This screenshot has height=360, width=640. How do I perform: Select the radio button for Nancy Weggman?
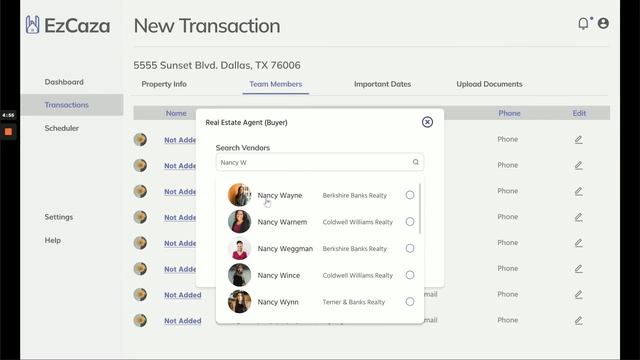click(x=410, y=248)
